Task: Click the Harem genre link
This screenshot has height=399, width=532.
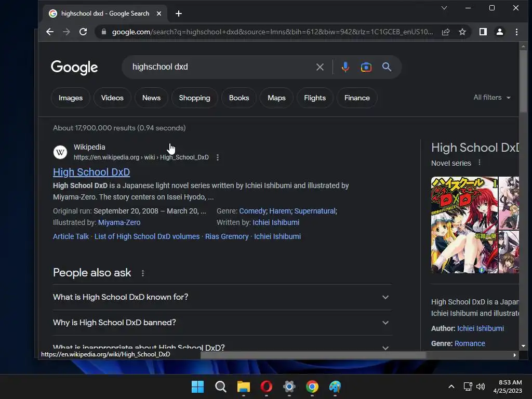Action: click(280, 211)
